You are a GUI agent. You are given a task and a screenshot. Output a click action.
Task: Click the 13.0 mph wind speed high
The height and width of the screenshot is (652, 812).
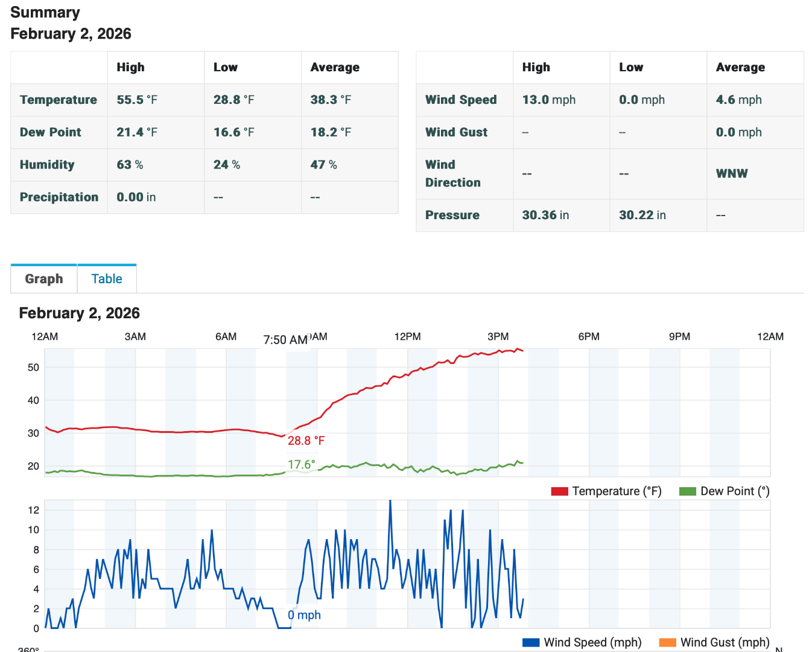pos(548,100)
